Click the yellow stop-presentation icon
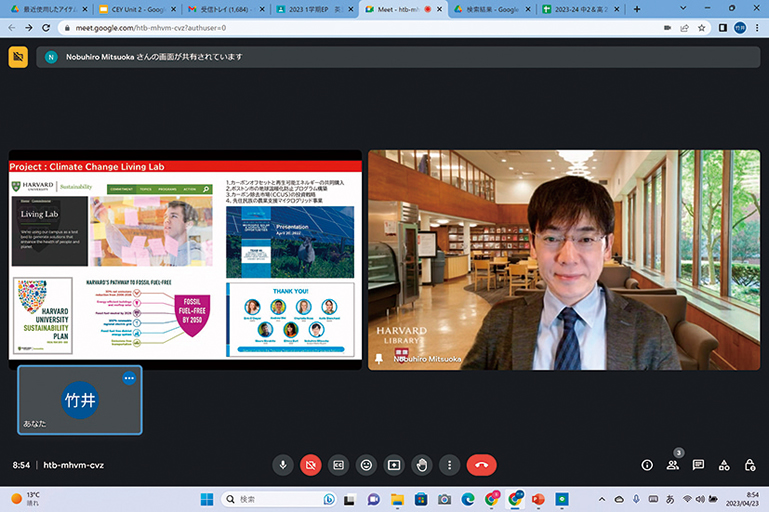 tap(18, 57)
